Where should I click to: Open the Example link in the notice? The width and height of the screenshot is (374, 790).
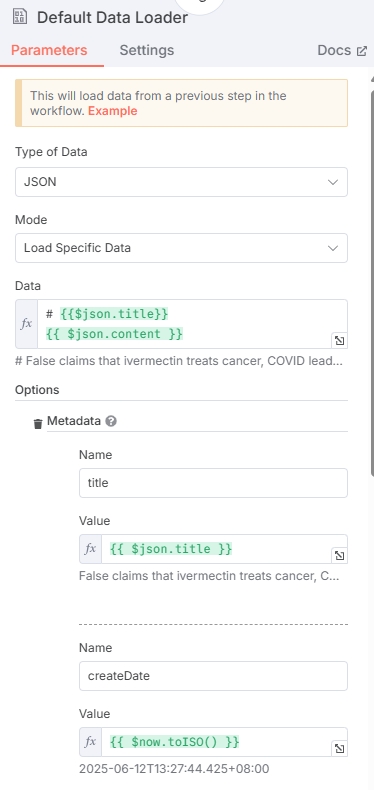coord(112,111)
